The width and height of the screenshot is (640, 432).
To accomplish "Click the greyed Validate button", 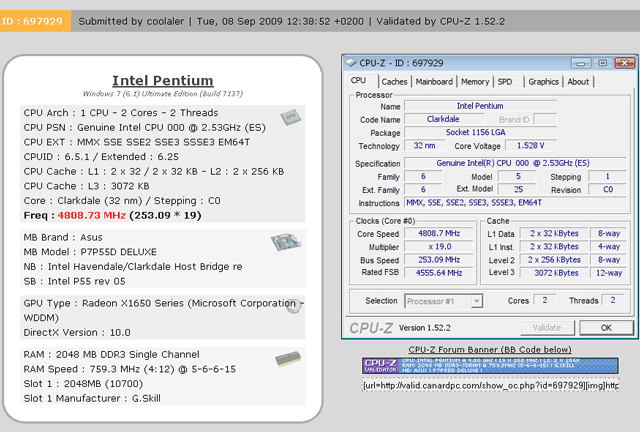I will [x=547, y=328].
